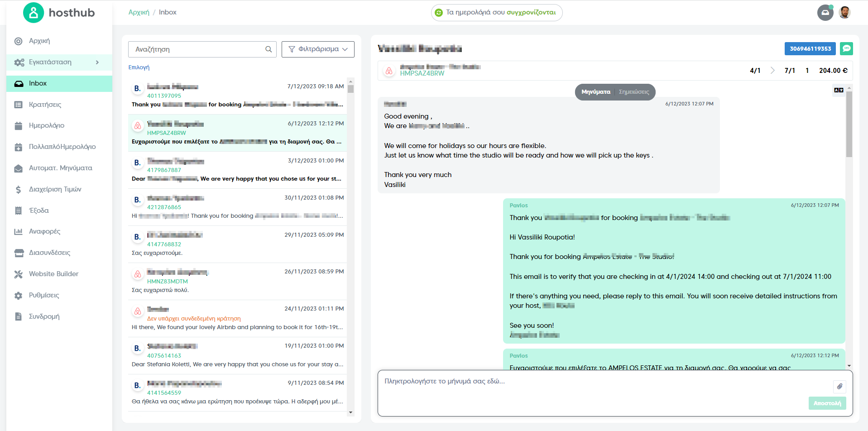Image resolution: width=868 pixels, height=431 pixels.
Task: Click the Αποστολή send button
Action: (827, 403)
